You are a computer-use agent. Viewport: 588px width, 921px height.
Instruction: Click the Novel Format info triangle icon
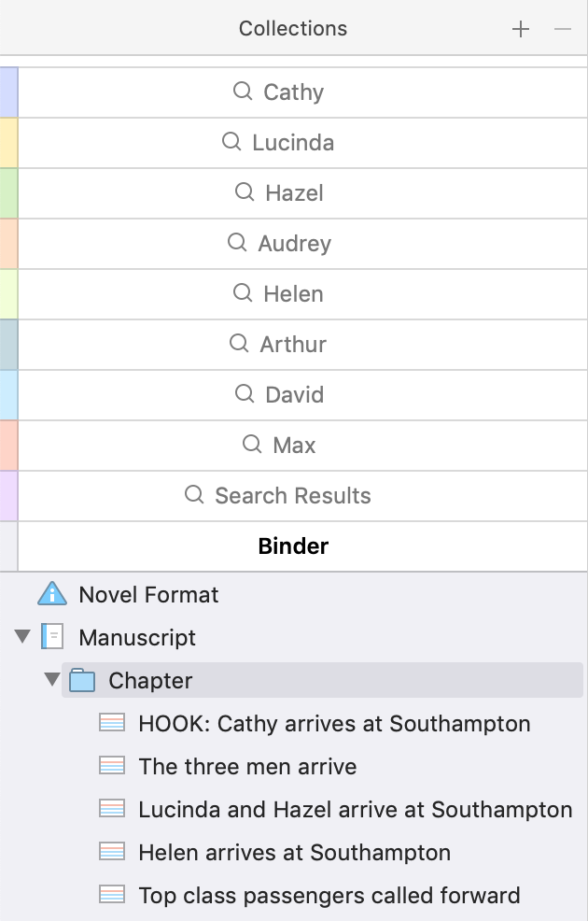51,594
